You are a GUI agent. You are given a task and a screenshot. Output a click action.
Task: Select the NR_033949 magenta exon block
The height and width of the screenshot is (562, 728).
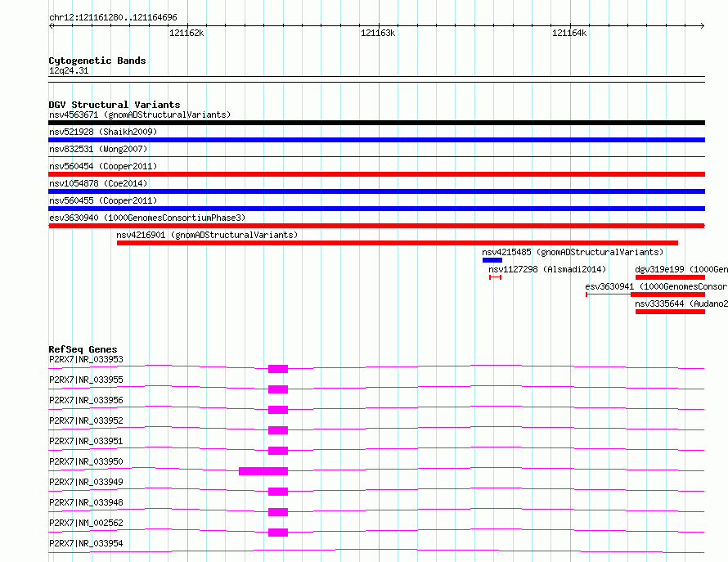click(x=278, y=492)
